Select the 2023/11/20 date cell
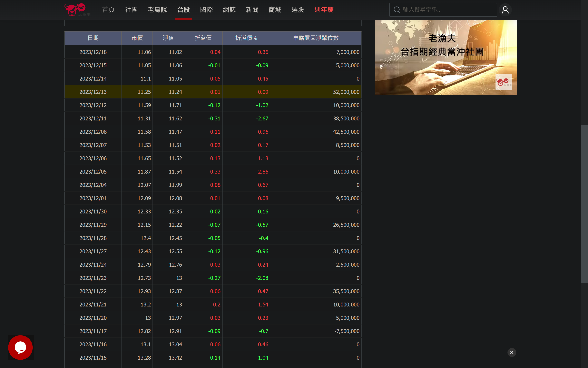 [93, 318]
